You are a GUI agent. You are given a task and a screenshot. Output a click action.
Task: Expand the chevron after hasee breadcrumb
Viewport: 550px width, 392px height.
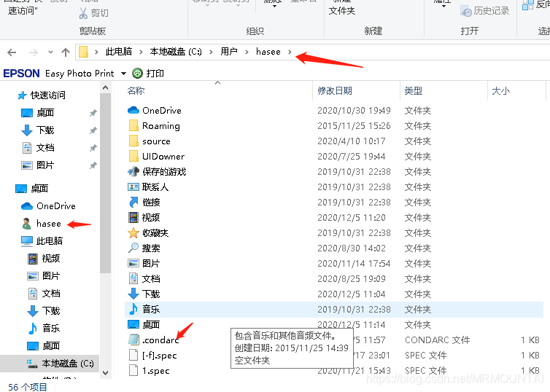(x=290, y=52)
